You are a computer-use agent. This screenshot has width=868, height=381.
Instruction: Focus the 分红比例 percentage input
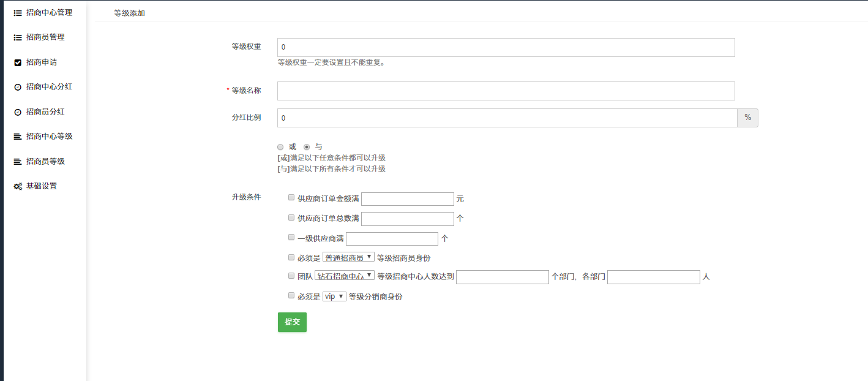tap(507, 118)
